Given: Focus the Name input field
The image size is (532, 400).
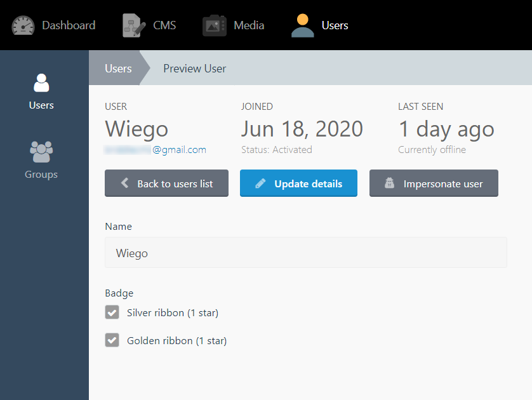Looking at the screenshot, I should click(306, 253).
